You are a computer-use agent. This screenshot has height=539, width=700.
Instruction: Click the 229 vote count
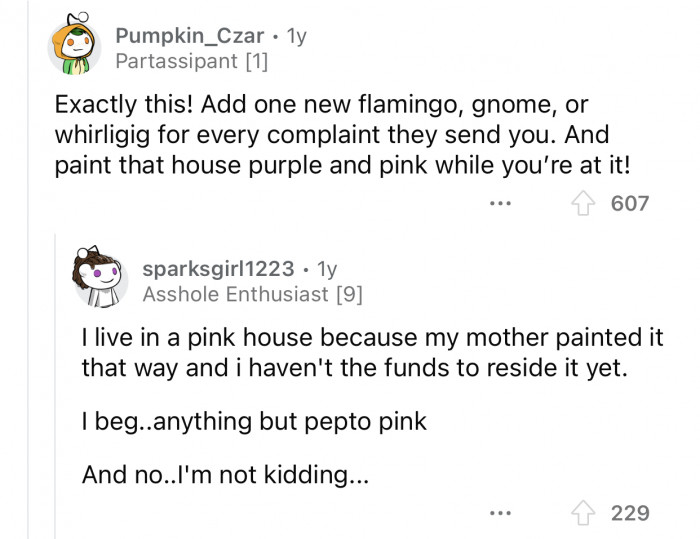[630, 513]
